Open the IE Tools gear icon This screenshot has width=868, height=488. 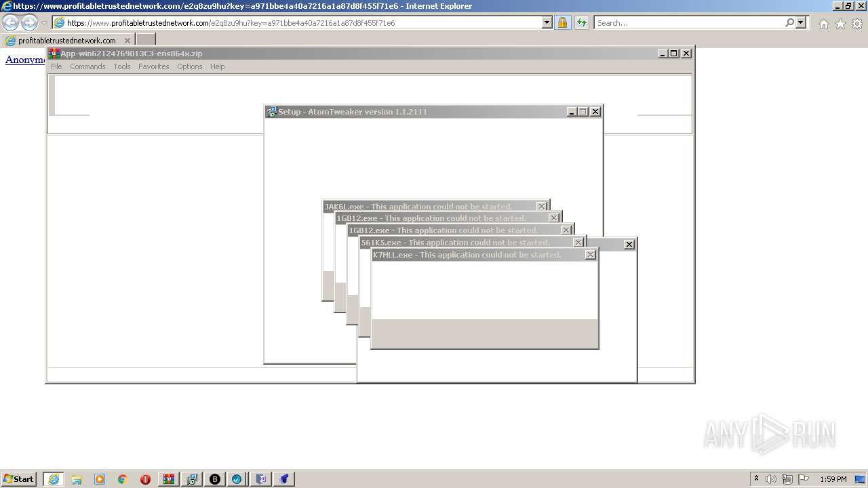point(857,24)
